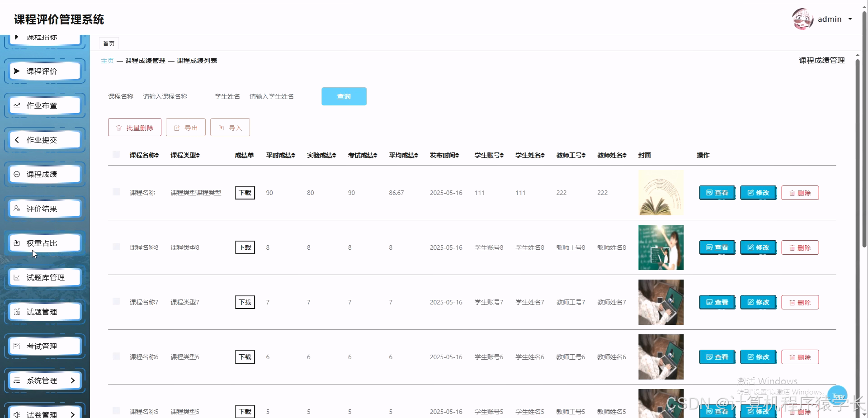Check the 课程名称7 row checkbox

116,302
